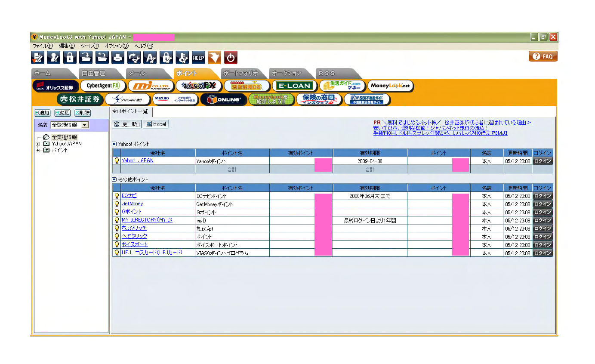Image resolution: width=595 pixels, height=364 pixels.
Task: Select 全業種情報 in the tree
Action: [65, 137]
